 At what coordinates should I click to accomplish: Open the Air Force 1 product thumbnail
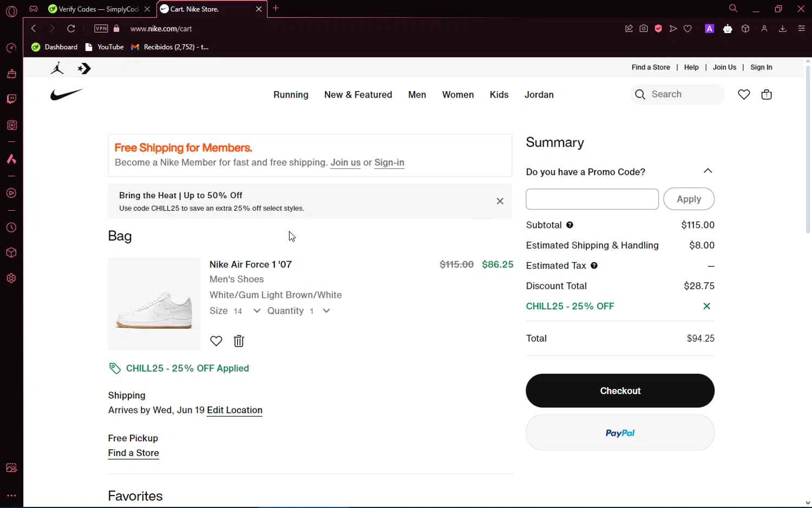[154, 304]
